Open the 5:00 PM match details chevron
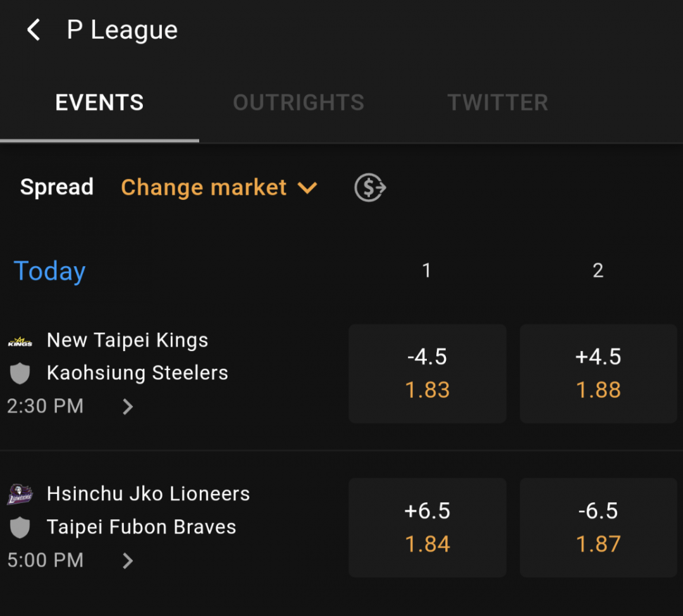The width and height of the screenshot is (683, 616). coord(127,561)
